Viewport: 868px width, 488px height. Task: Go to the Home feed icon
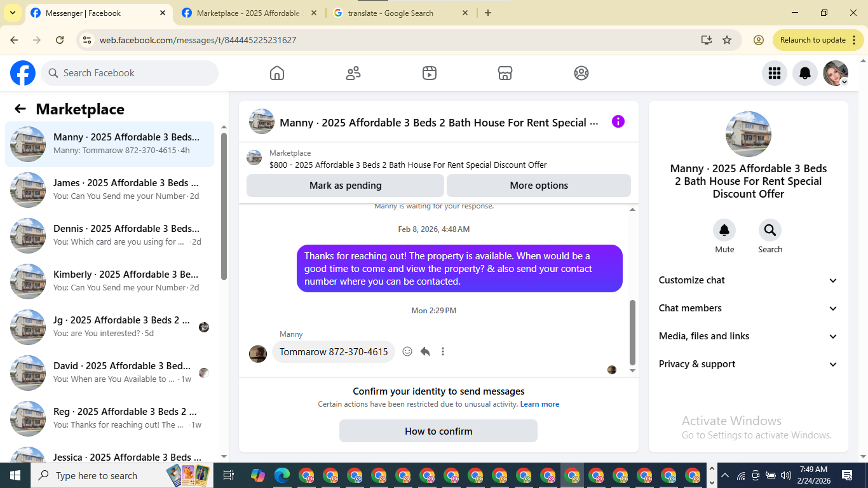(x=277, y=73)
